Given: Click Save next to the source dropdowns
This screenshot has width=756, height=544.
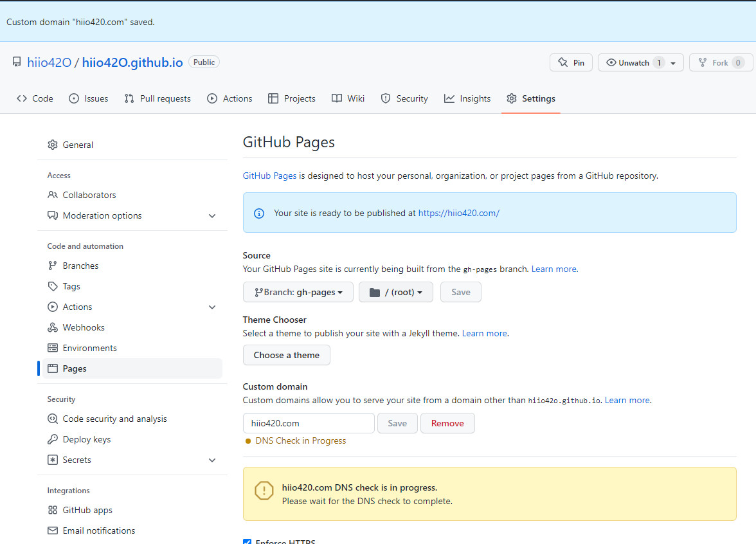Looking at the screenshot, I should (461, 292).
